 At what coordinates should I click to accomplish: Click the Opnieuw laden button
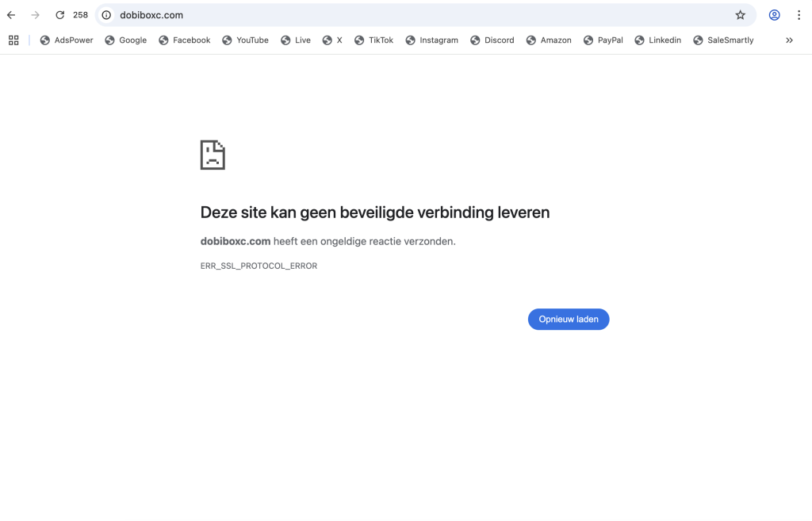569,320
